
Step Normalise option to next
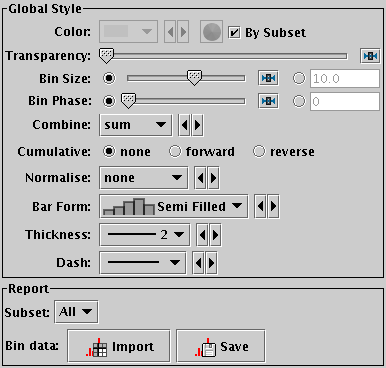coord(213,178)
